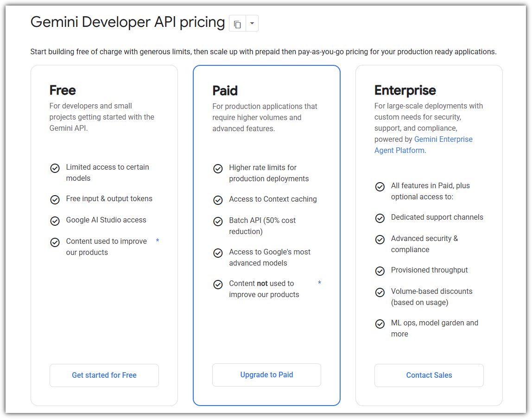Click Free plan description for developers
This screenshot has height=419, width=532.
[x=102, y=117]
